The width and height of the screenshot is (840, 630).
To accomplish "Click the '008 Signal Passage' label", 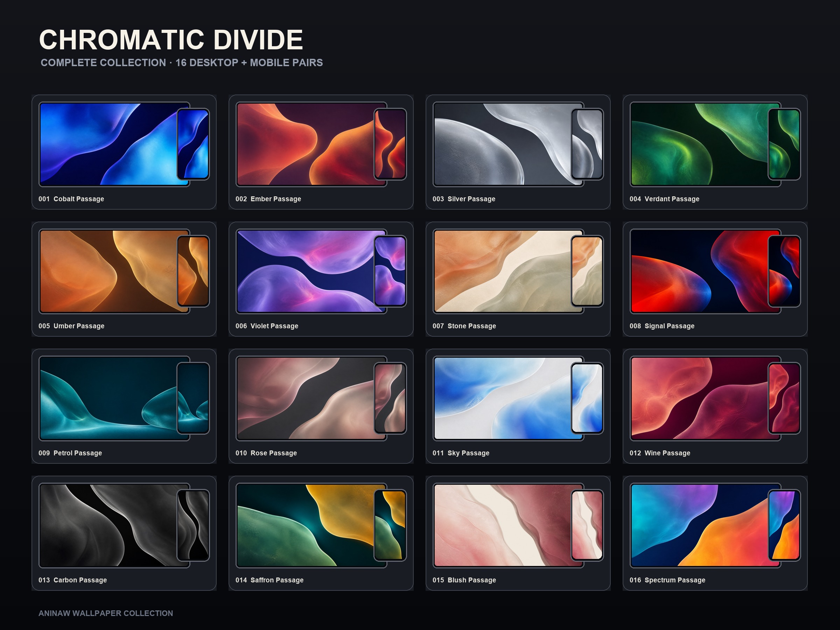I will coord(662,326).
